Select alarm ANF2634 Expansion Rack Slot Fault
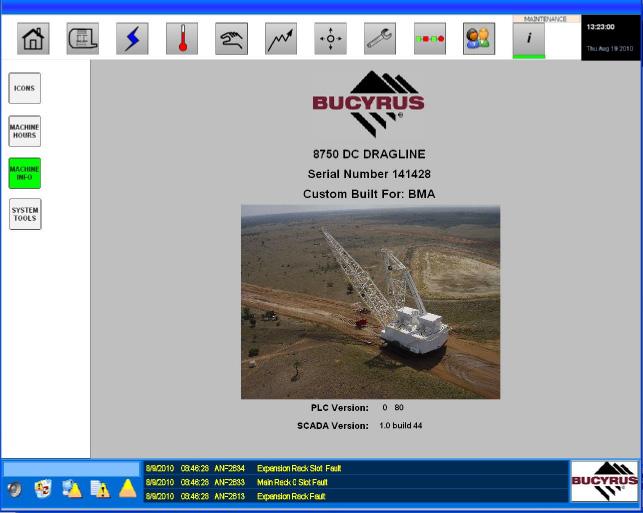Screen dimensions: 643x513 point(356,468)
